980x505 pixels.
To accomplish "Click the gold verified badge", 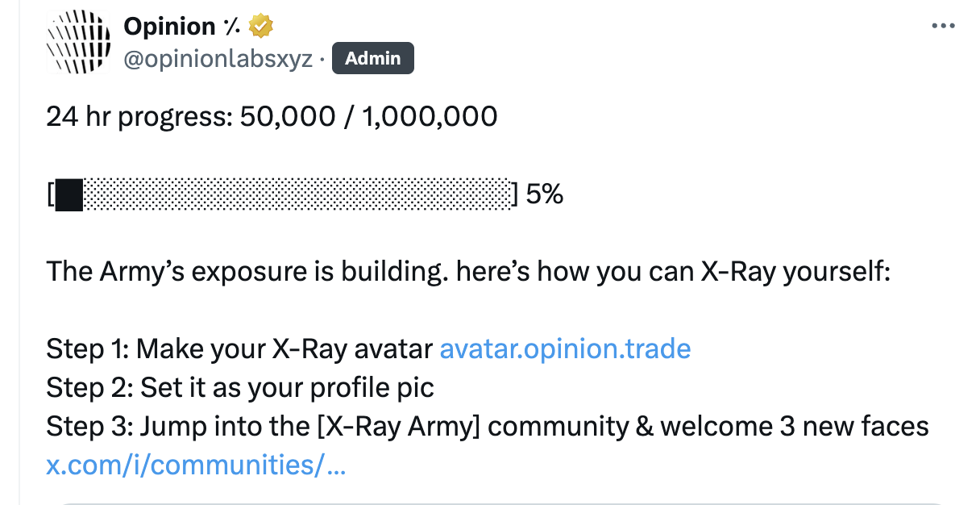I will (x=260, y=27).
